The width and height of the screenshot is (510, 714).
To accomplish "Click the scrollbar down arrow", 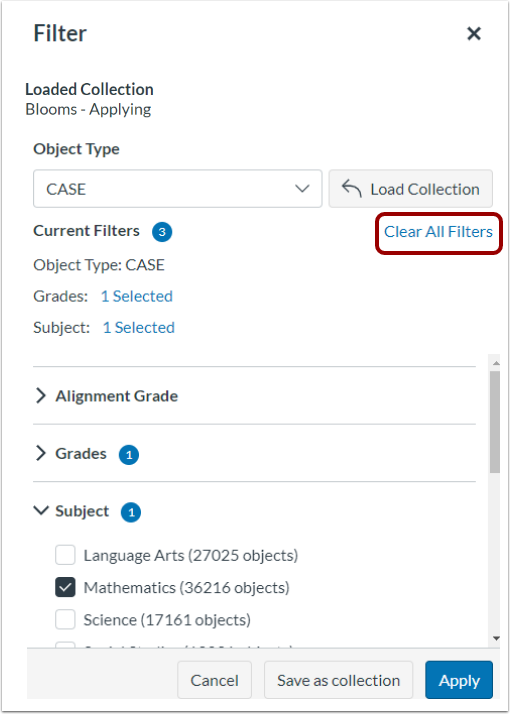I will tap(495, 638).
